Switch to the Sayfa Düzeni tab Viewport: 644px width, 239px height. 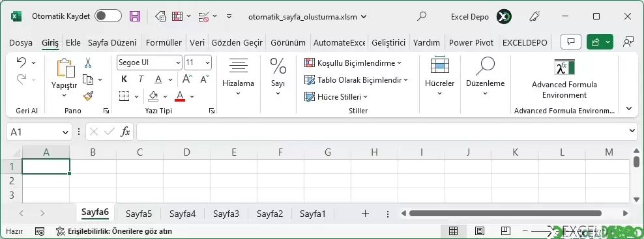112,43
